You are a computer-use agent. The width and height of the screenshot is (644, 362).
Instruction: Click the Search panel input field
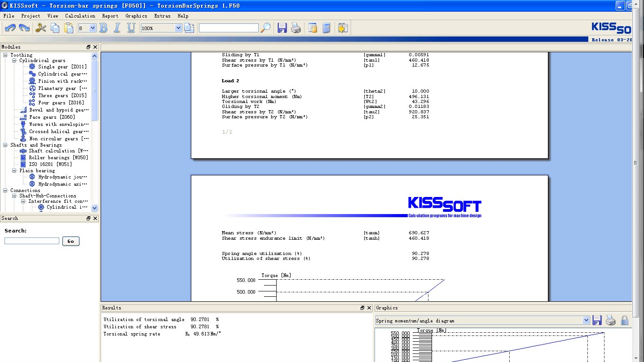tap(32, 241)
